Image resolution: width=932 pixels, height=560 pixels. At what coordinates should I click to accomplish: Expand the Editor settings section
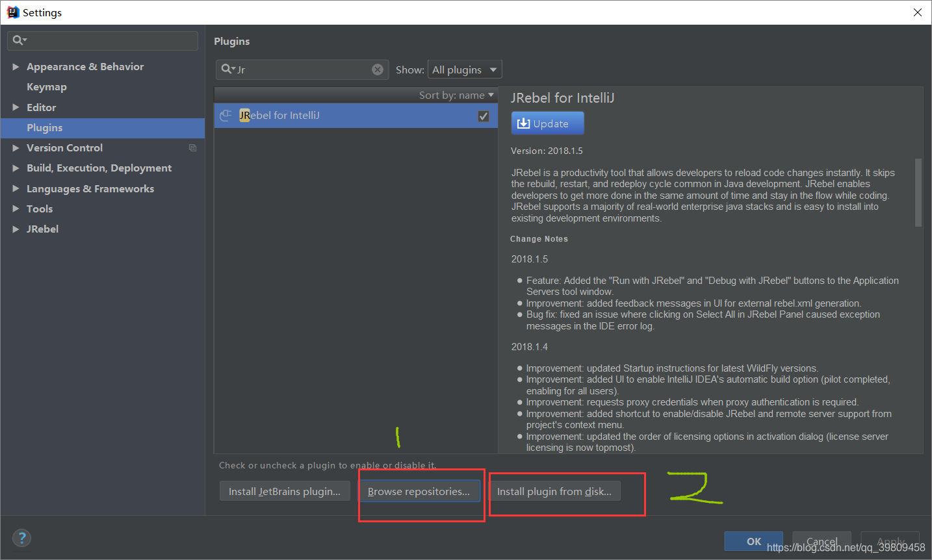[16, 107]
